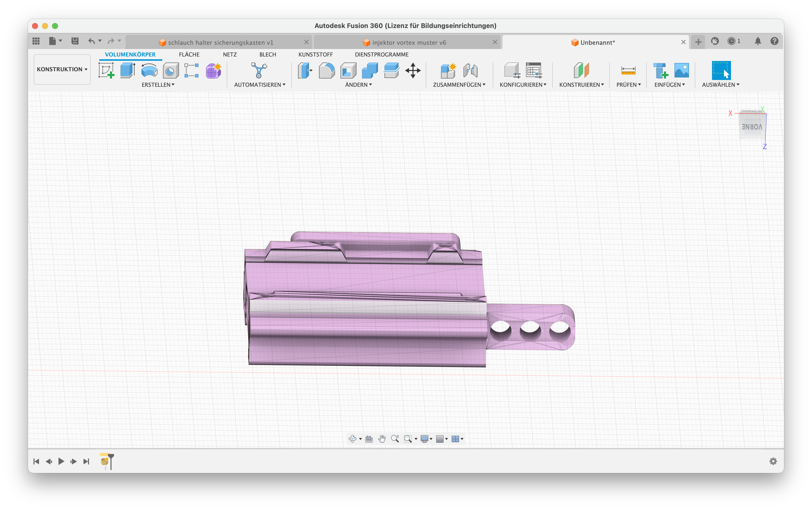The height and width of the screenshot is (510, 812).
Task: Click the Hole tool icon
Action: (171, 71)
